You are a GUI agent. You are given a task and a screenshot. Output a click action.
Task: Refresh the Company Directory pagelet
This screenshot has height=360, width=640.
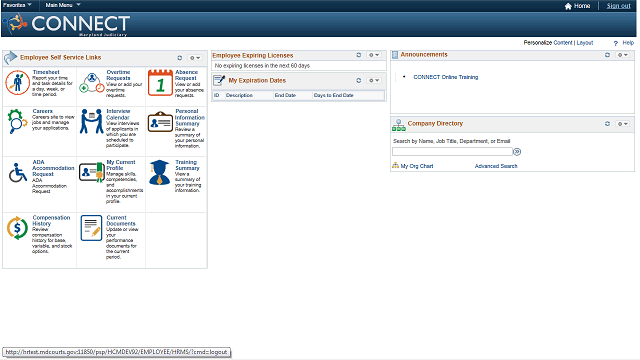click(607, 124)
